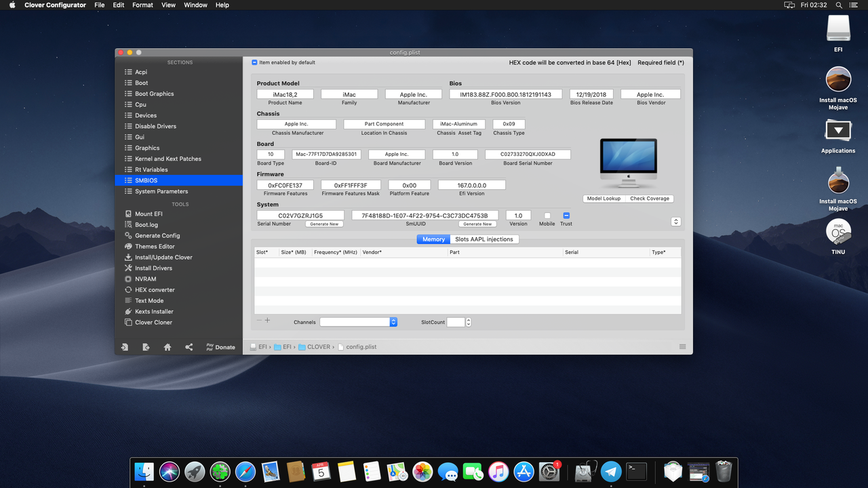Open the Format menu

[142, 5]
